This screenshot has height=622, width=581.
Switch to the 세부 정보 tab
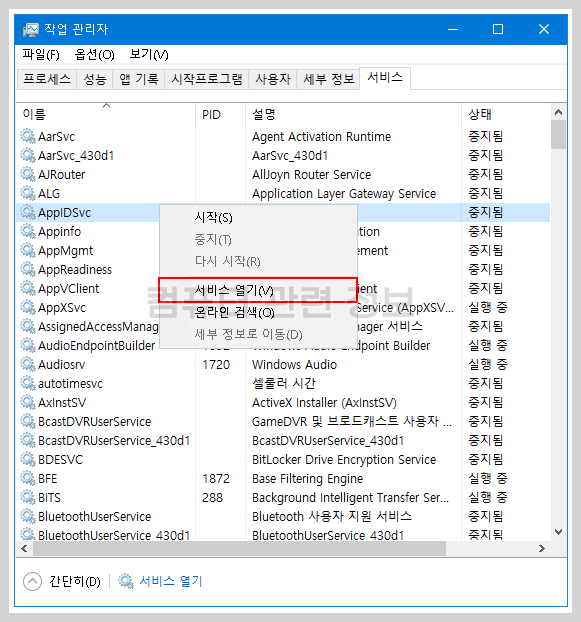pyautogui.click(x=329, y=79)
